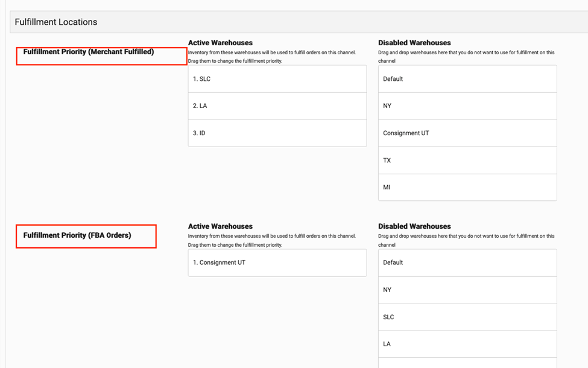Select the Consignment UT disabled warehouse

click(x=467, y=133)
